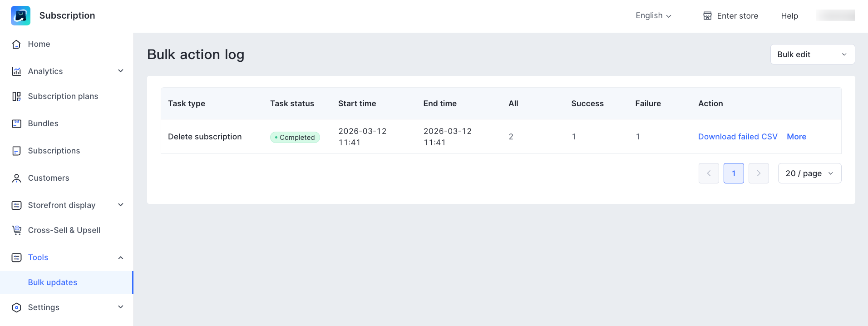Open the English language dropdown

[653, 15]
